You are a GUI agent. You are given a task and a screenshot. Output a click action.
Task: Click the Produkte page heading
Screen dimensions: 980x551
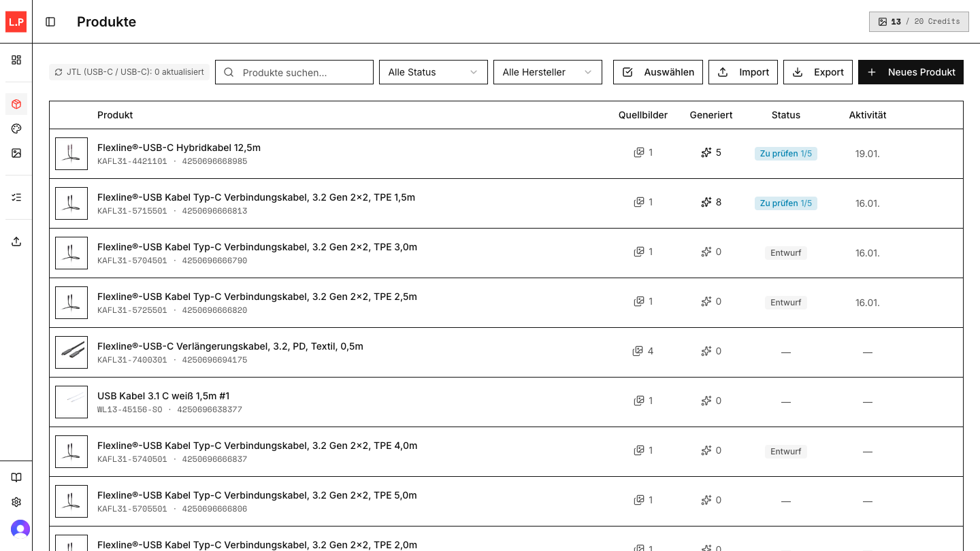106,22
